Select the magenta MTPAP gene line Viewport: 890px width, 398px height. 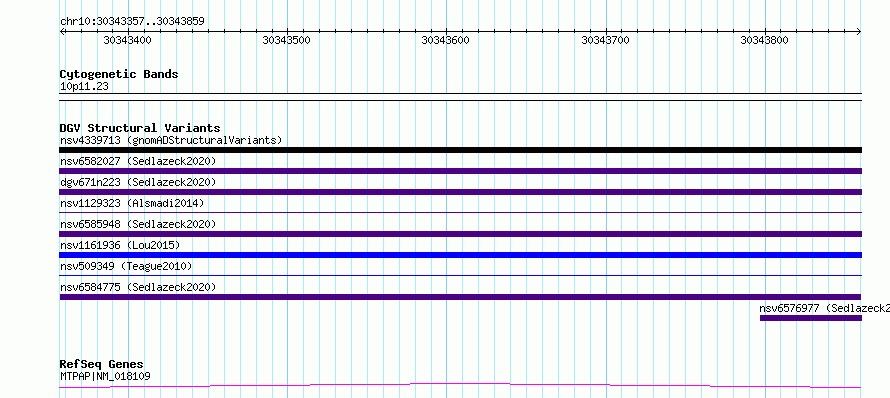click(460, 386)
